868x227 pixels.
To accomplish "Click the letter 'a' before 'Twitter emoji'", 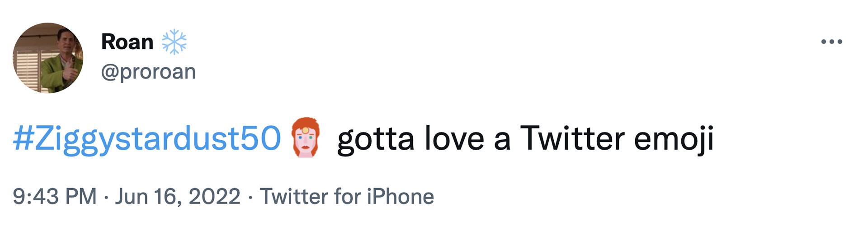I will 502,140.
